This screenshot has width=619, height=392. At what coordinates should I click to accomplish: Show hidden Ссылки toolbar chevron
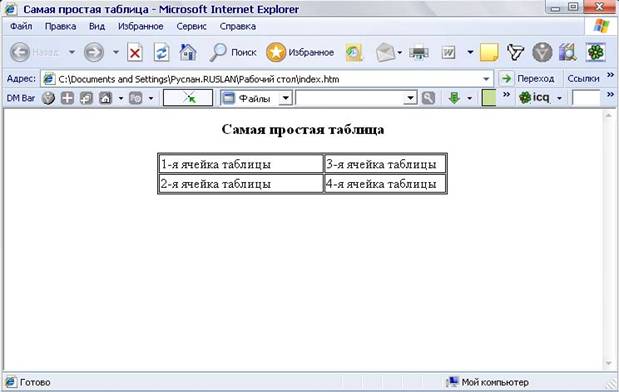pos(610,75)
